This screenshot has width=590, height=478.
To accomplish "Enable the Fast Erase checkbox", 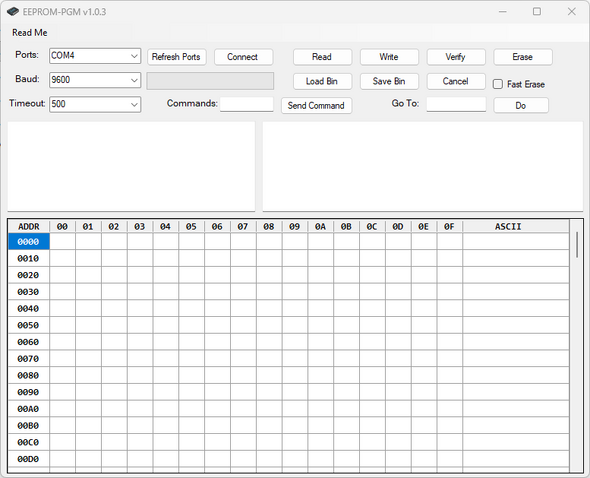I will click(x=497, y=84).
